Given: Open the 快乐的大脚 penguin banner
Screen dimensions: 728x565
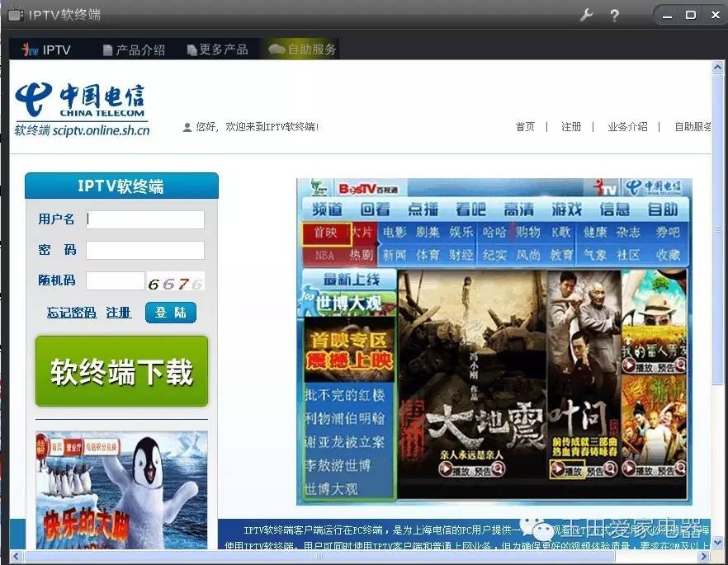Looking at the screenshot, I should [121, 490].
